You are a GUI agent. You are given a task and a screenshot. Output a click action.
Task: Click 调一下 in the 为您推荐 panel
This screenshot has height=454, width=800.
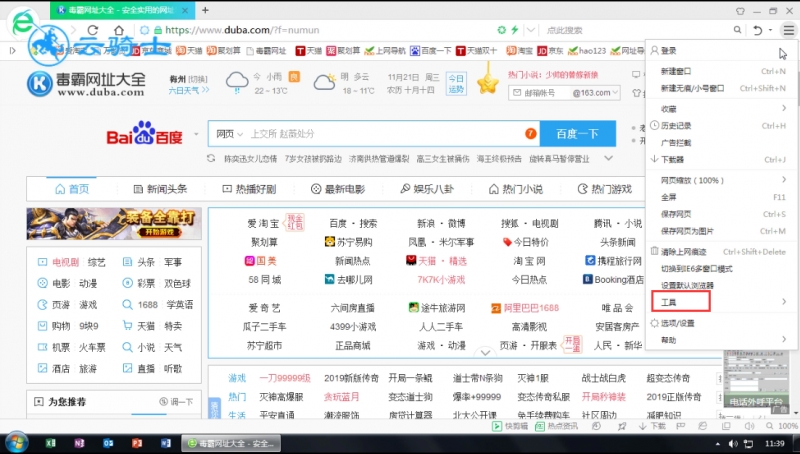coord(176,401)
